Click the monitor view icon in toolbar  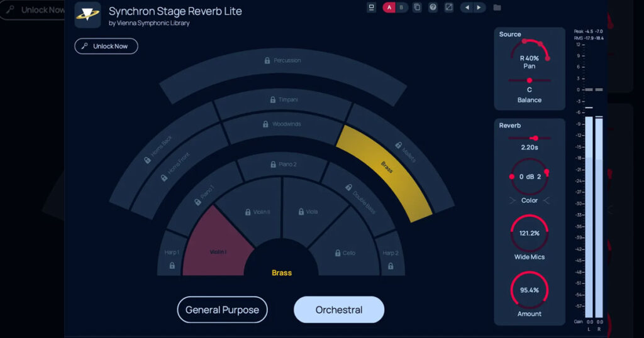[371, 8]
